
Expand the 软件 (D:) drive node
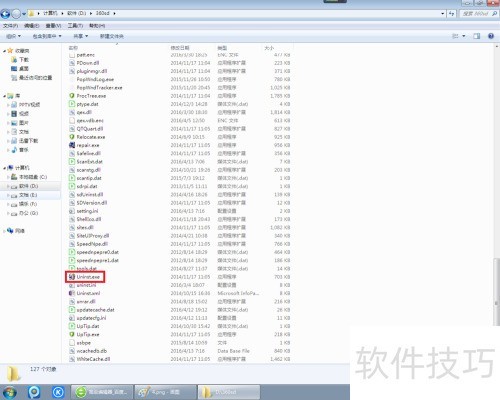pos(8,186)
